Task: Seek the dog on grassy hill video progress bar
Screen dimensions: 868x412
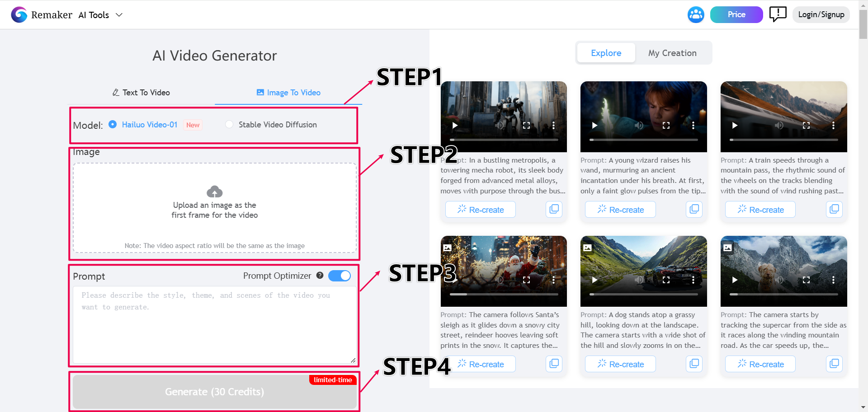Action: [644, 295]
